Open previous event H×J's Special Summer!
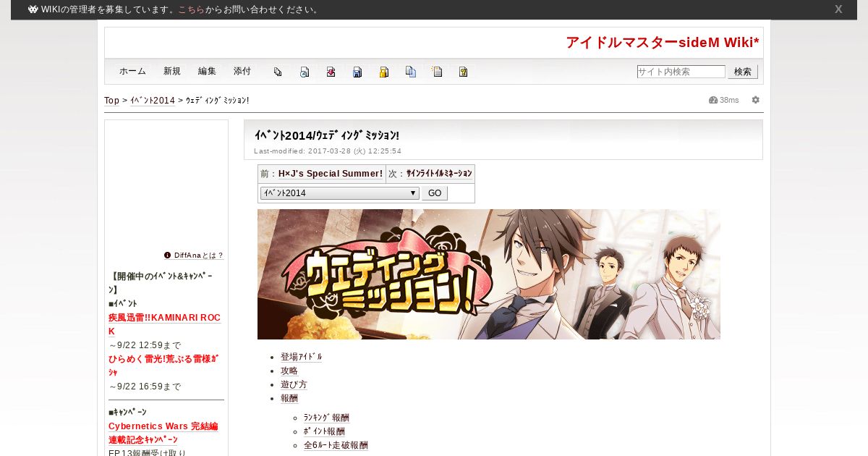 point(331,174)
